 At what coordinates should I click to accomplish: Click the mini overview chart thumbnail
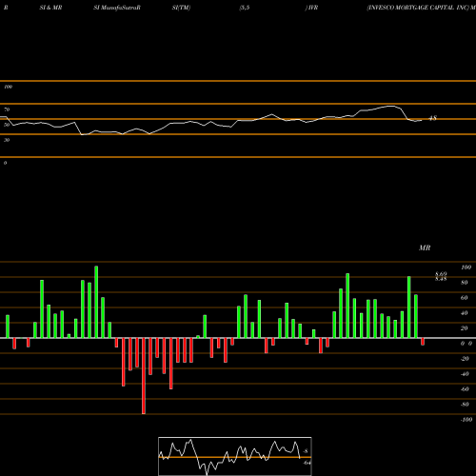pos(235,456)
